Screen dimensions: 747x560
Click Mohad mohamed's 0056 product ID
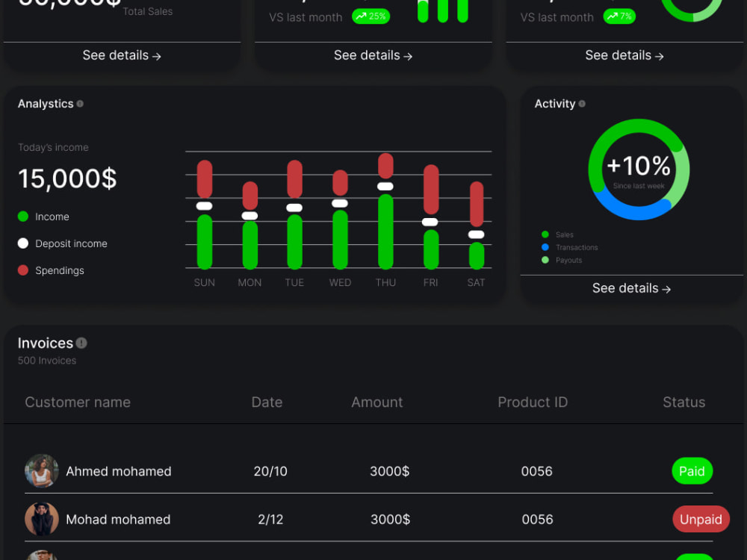(x=537, y=520)
